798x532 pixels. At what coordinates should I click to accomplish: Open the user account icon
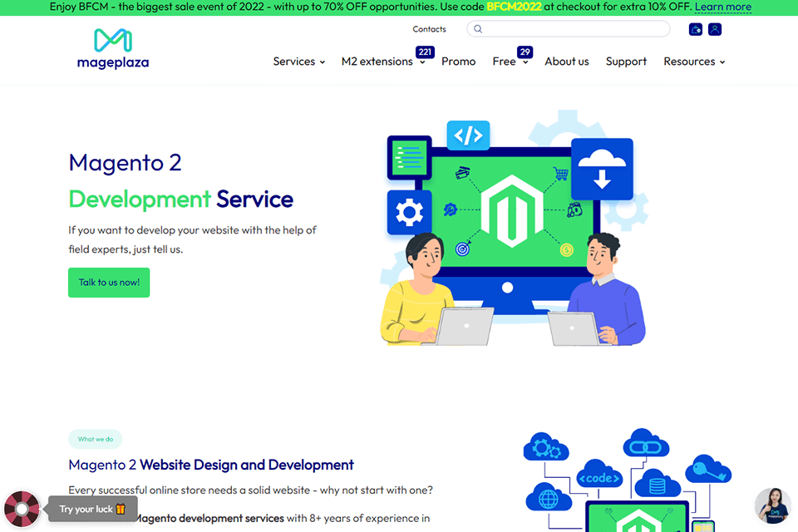pyautogui.click(x=715, y=30)
